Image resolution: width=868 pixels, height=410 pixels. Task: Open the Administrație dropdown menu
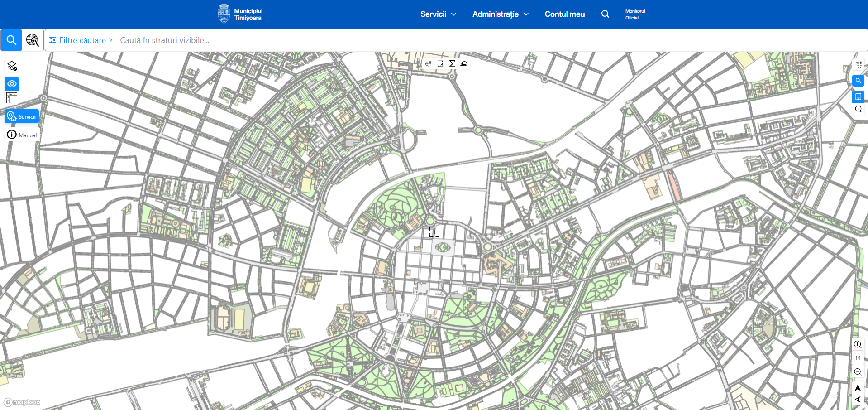coord(500,14)
